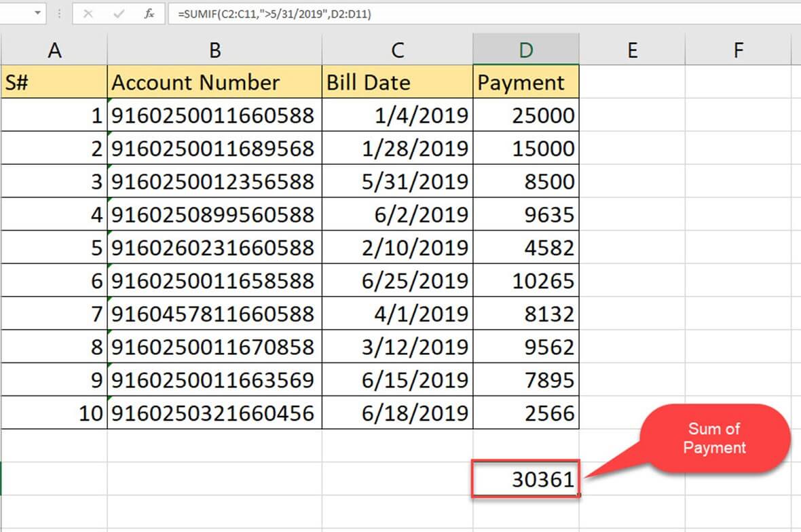
Task: Expand the Name Box dropdown arrow
Action: point(36,14)
